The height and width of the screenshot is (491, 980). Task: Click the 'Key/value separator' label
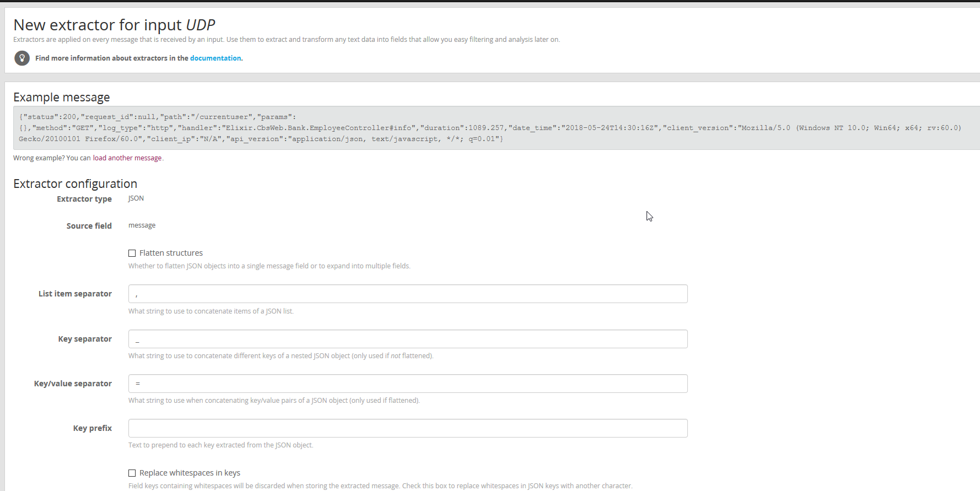click(73, 384)
